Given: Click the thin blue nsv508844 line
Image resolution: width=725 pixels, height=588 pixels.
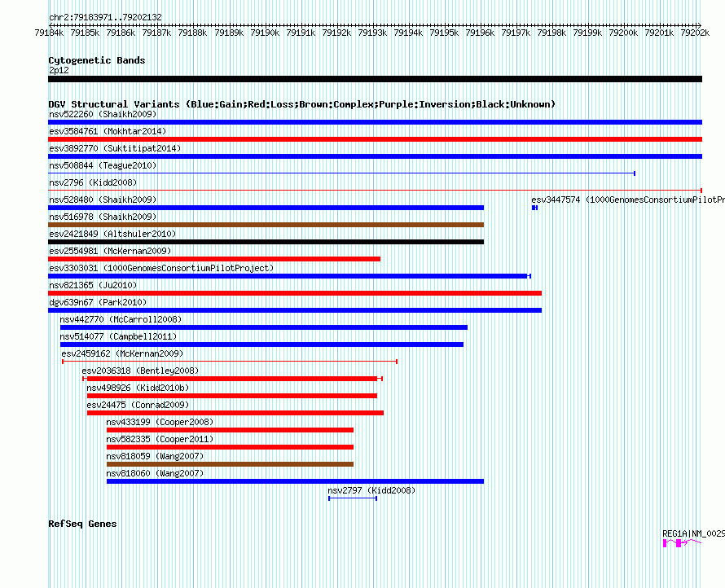Looking at the screenshot, I should [x=341, y=173].
